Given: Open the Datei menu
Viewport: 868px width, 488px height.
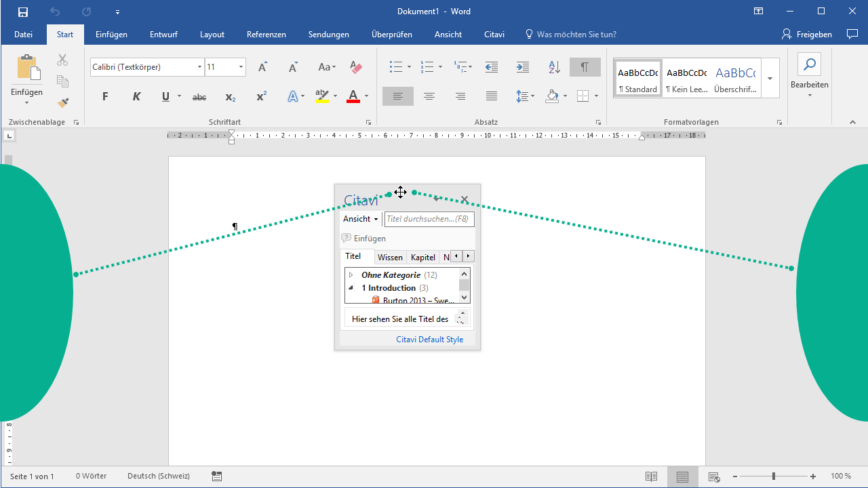Looking at the screenshot, I should [x=23, y=35].
